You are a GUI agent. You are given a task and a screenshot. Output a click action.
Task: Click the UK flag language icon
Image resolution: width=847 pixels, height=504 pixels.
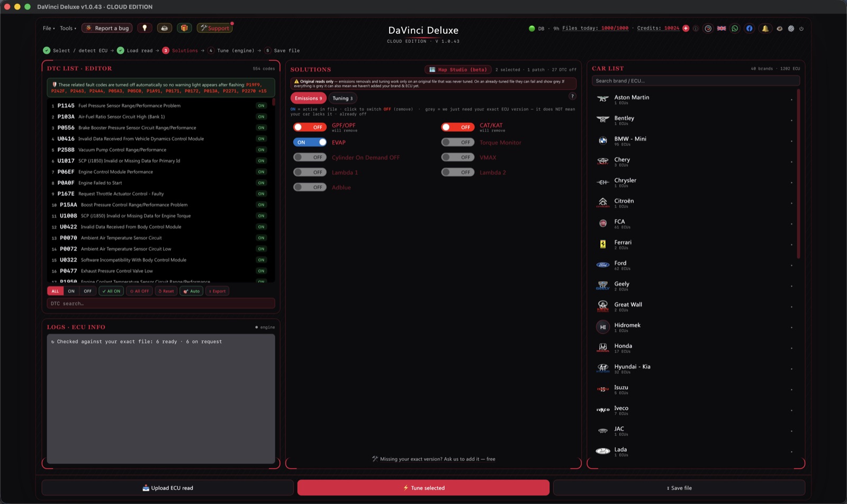point(722,29)
